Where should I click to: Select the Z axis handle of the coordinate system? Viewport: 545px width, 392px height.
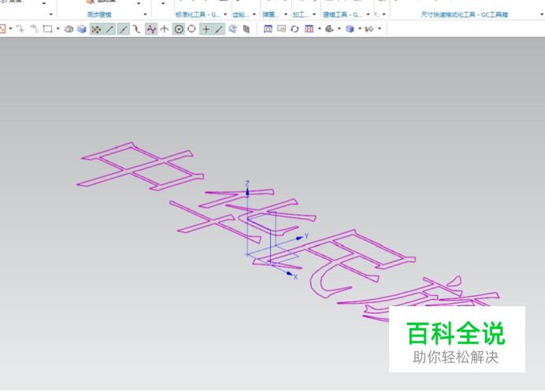(x=247, y=192)
